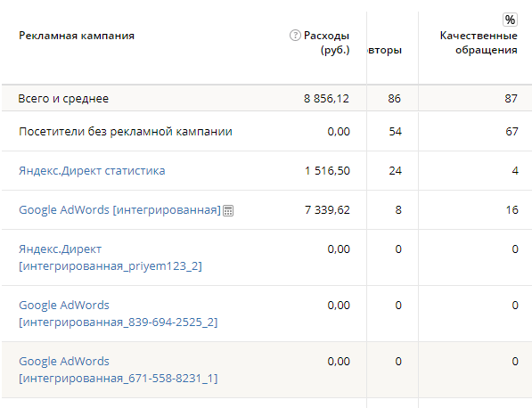Sort by Расходы (руб.) column header
The width and height of the screenshot is (532, 408).
tap(326, 43)
